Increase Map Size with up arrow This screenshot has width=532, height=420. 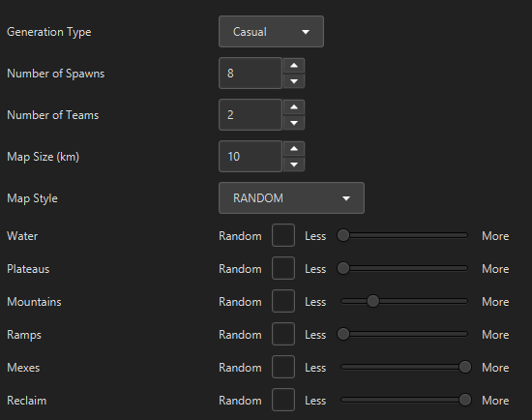point(294,149)
